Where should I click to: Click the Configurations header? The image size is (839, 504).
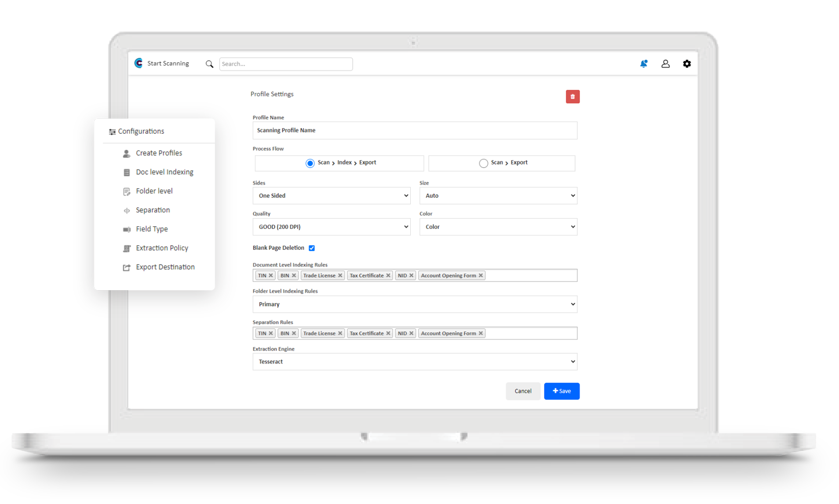pyautogui.click(x=136, y=131)
